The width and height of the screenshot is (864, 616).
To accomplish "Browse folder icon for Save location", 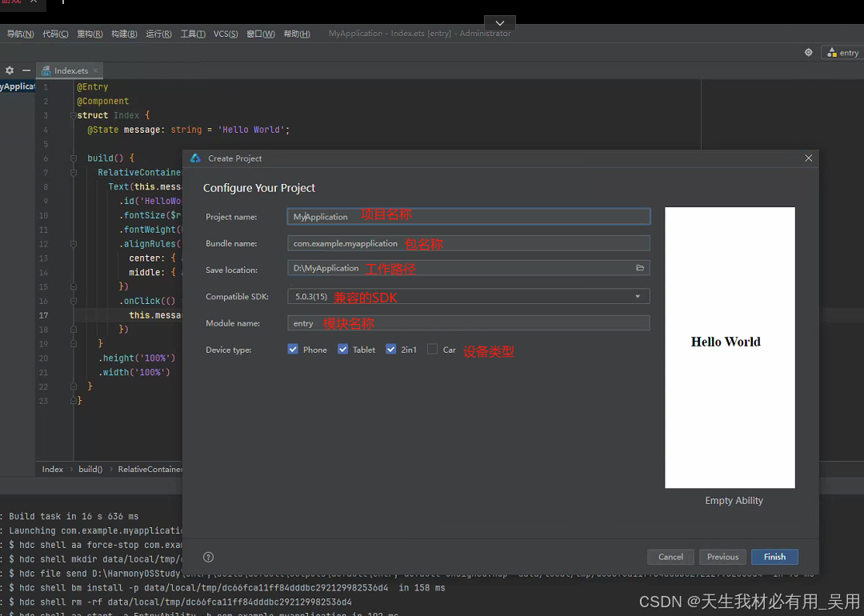I will click(x=640, y=268).
